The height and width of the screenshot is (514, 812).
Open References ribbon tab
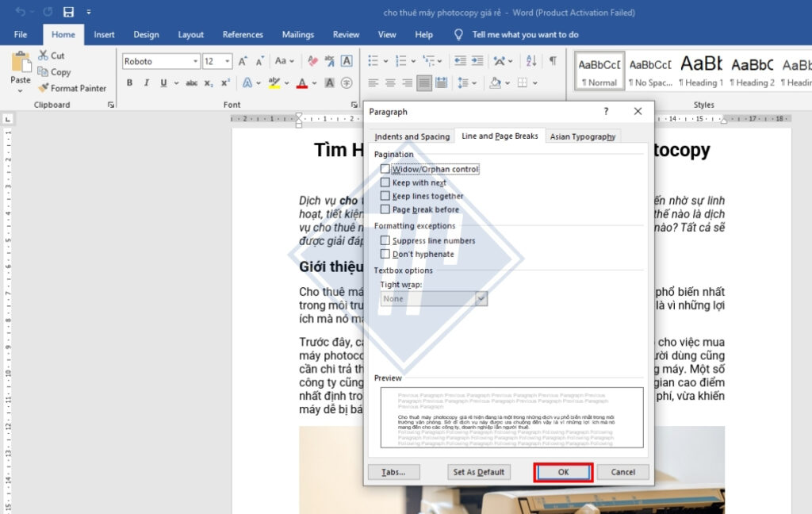pos(243,34)
